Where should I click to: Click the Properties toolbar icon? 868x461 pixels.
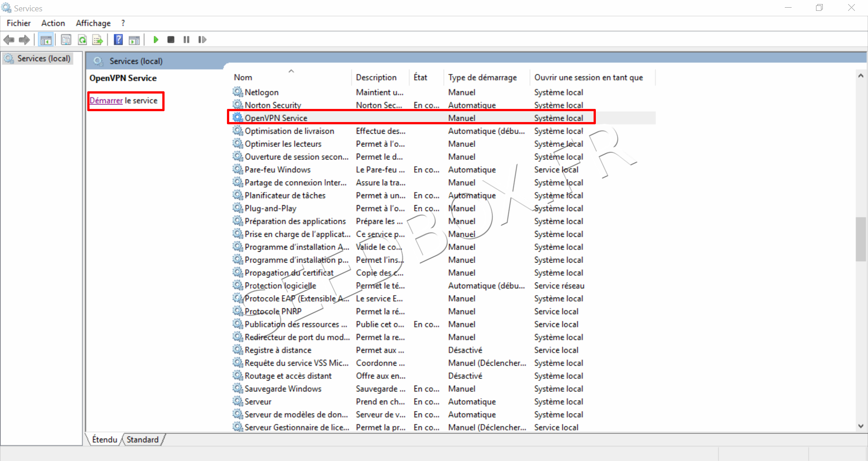click(66, 40)
